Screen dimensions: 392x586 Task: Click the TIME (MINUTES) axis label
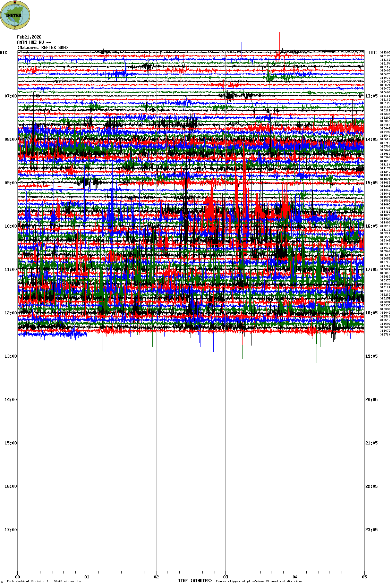point(195,581)
